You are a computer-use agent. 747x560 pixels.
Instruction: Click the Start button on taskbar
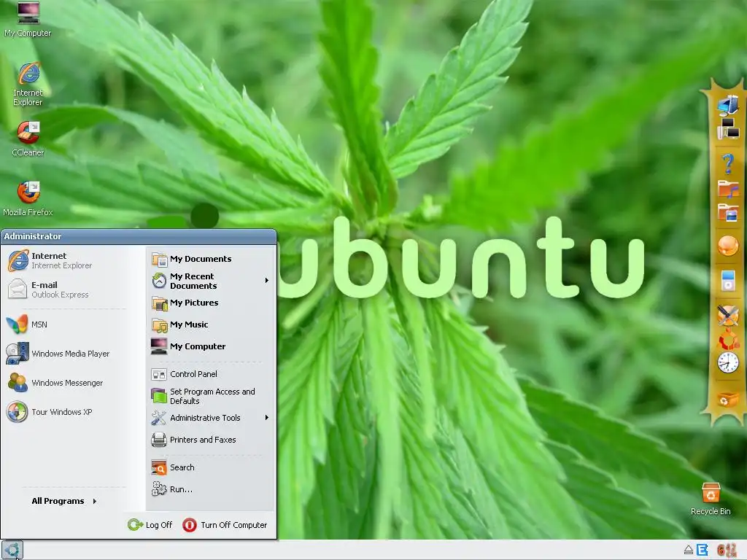(12, 550)
